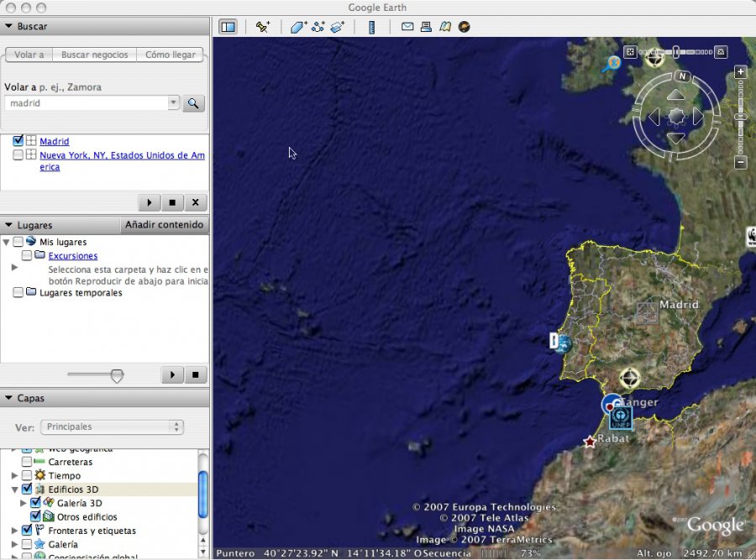This screenshot has height=560, width=756.
Task: Click the tilt-down icon right of tilt slider
Action: click(x=721, y=51)
